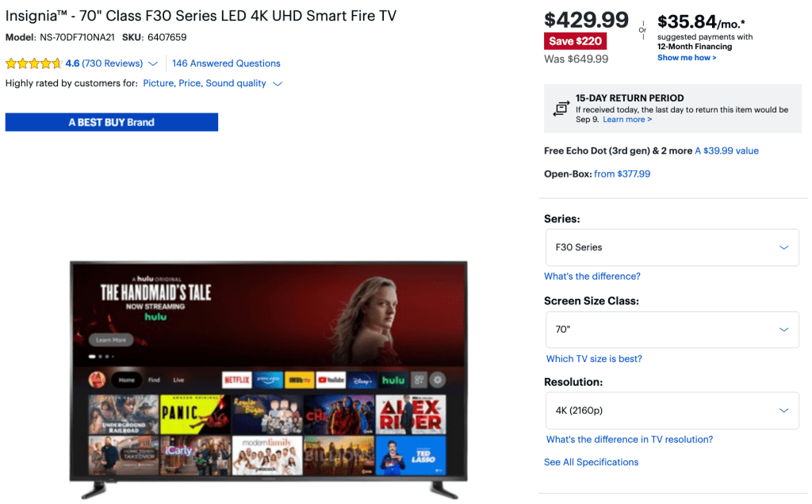The width and height of the screenshot is (812, 504).
Task: Click the A BEST BUY Brand banner
Action: (x=111, y=122)
